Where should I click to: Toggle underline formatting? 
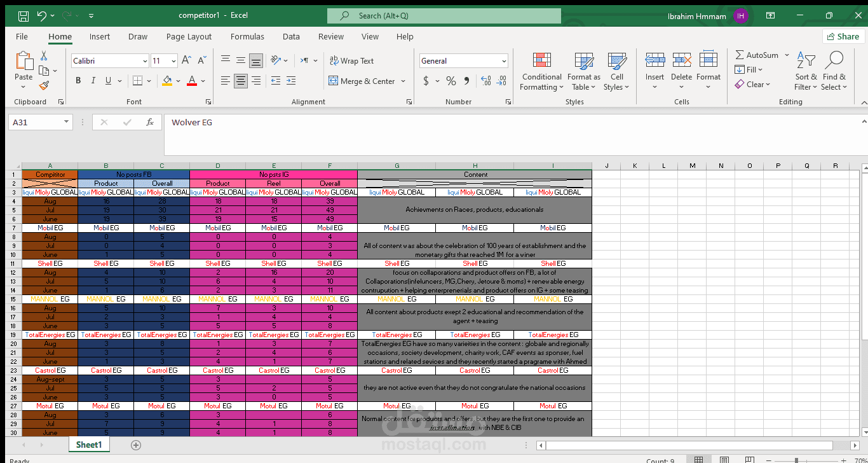click(108, 81)
